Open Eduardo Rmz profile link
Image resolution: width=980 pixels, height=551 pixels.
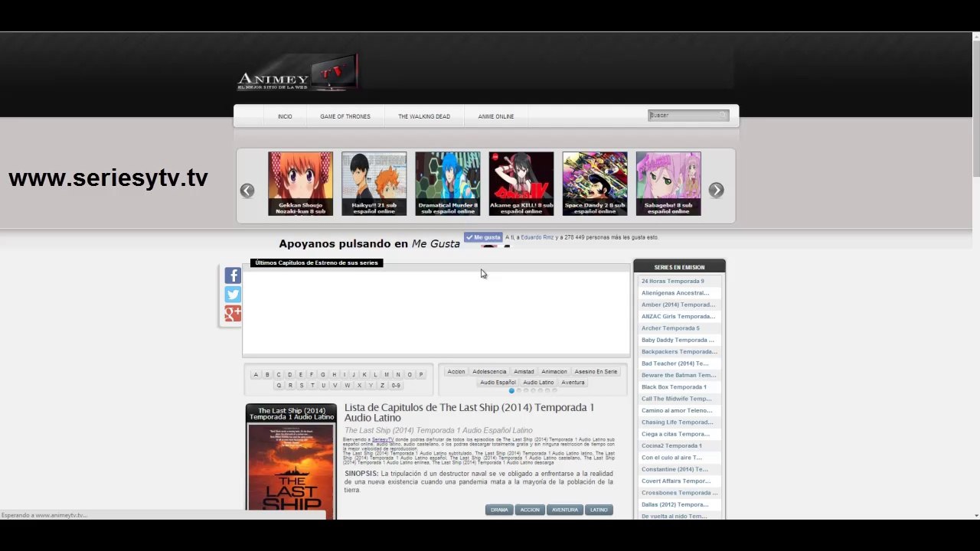click(537, 237)
